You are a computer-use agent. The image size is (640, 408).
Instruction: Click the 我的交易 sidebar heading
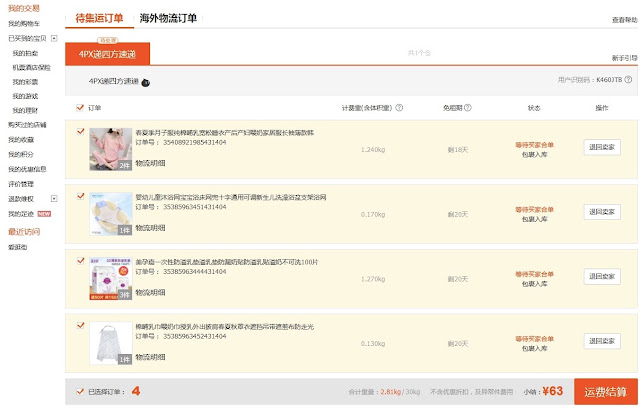coord(24,8)
